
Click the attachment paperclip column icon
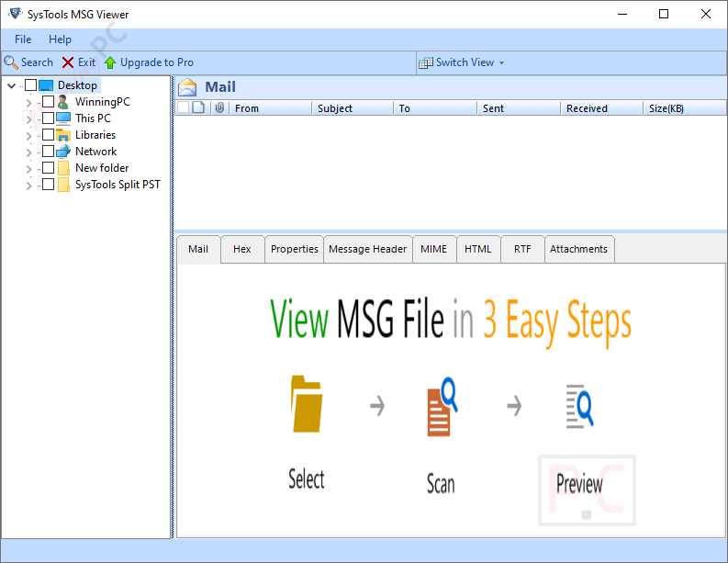pyautogui.click(x=219, y=107)
